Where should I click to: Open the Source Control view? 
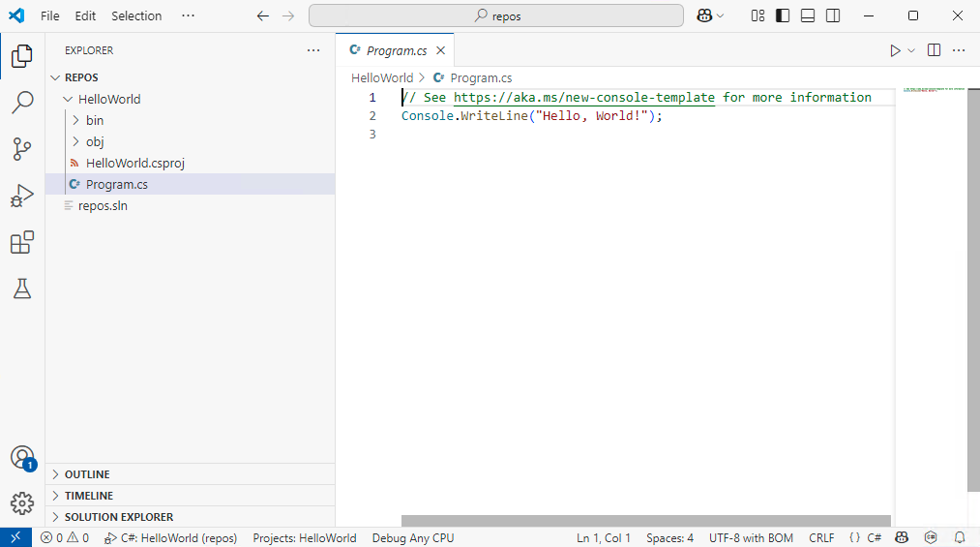tap(22, 149)
